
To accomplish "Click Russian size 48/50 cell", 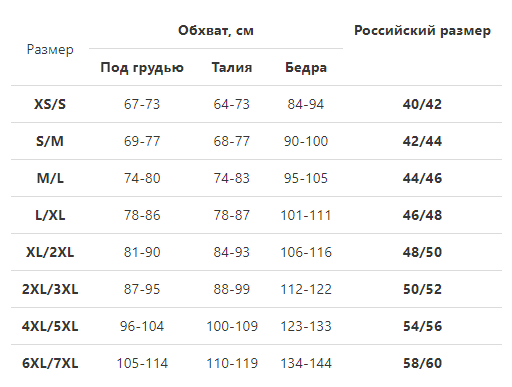I will click(x=422, y=252).
